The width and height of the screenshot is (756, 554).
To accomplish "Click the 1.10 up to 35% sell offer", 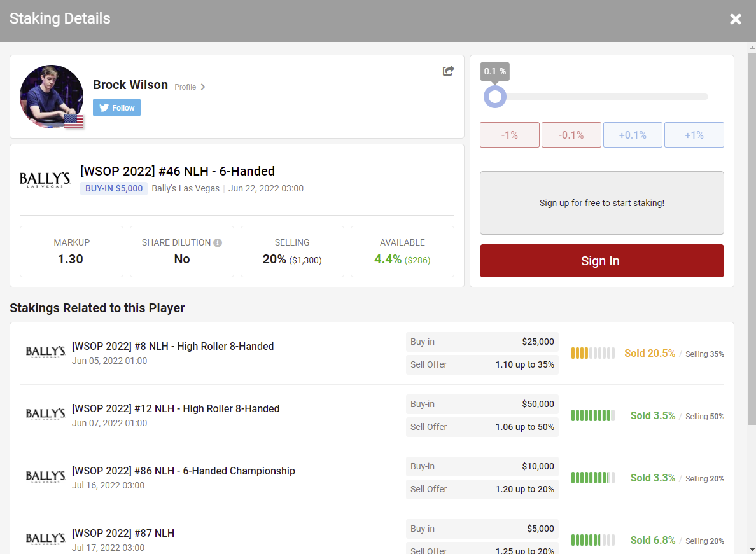I will click(x=524, y=364).
